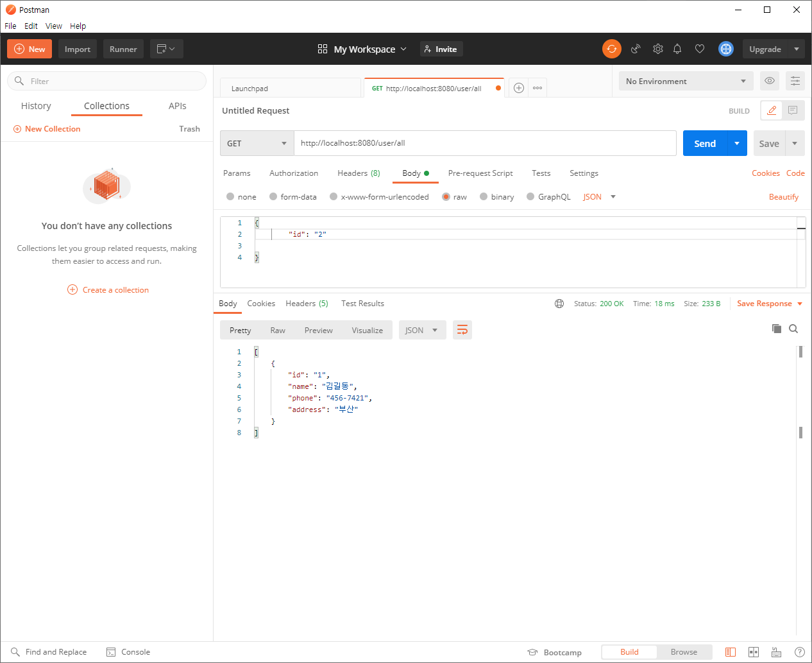Toggle response line wrap icon
The width and height of the screenshot is (812, 663).
462,330
